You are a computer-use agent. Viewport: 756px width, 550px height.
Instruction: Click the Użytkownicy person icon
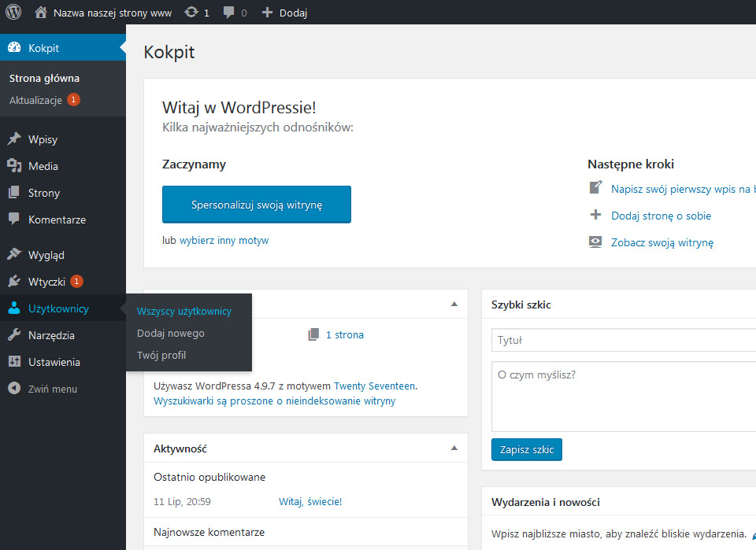click(x=14, y=308)
